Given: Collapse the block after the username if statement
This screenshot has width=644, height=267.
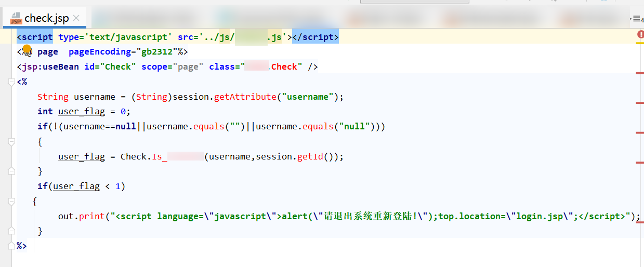Looking at the screenshot, I should (x=11, y=141).
